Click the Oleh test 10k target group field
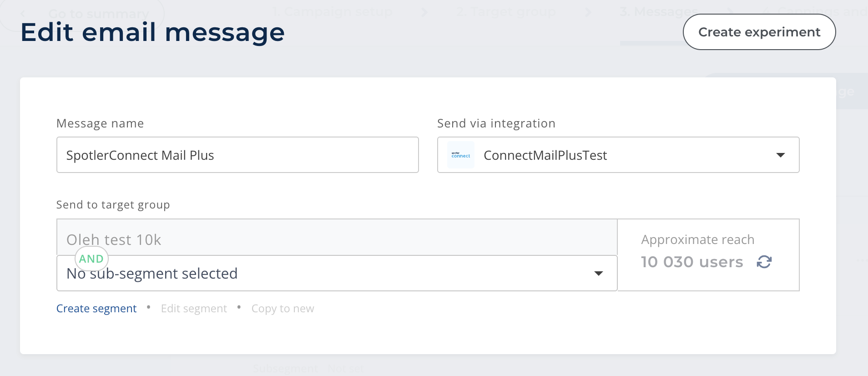Image resolution: width=868 pixels, height=376 pixels. pyautogui.click(x=337, y=237)
